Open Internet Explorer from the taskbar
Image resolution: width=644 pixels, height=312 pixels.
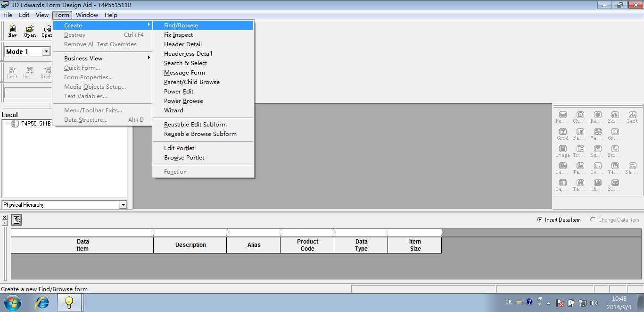pyautogui.click(x=42, y=302)
